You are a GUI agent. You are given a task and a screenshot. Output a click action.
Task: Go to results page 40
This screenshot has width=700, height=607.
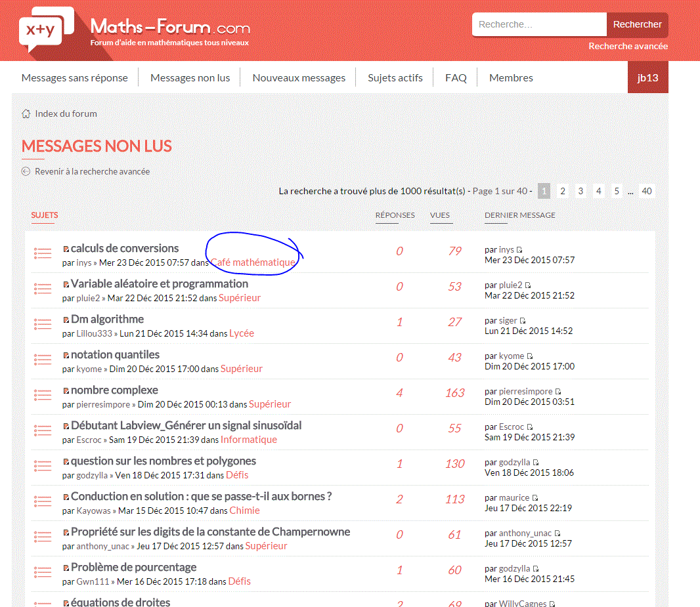(647, 191)
